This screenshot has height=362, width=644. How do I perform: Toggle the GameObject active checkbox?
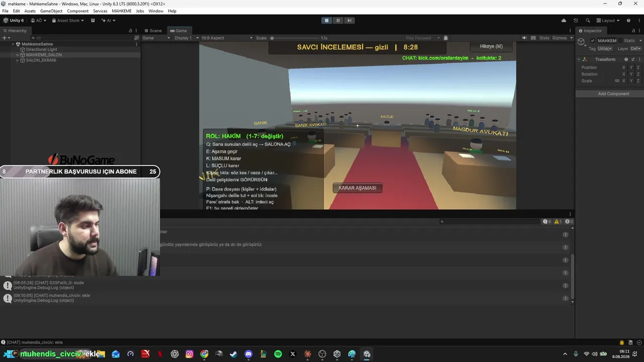593,41
